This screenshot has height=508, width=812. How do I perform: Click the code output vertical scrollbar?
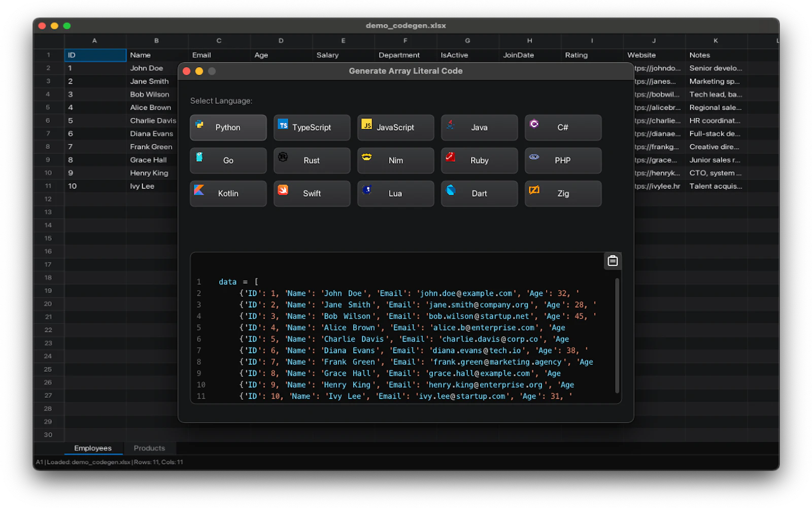[617, 335]
